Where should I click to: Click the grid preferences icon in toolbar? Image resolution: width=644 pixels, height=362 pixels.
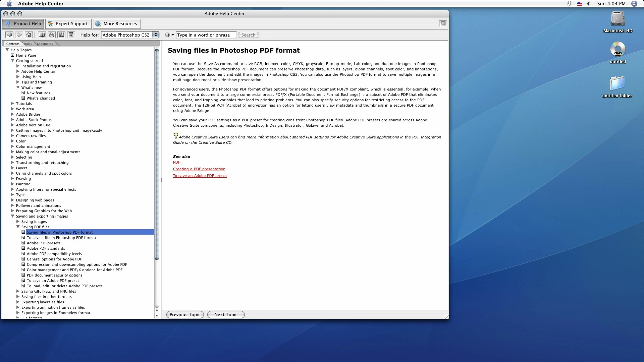61,35
